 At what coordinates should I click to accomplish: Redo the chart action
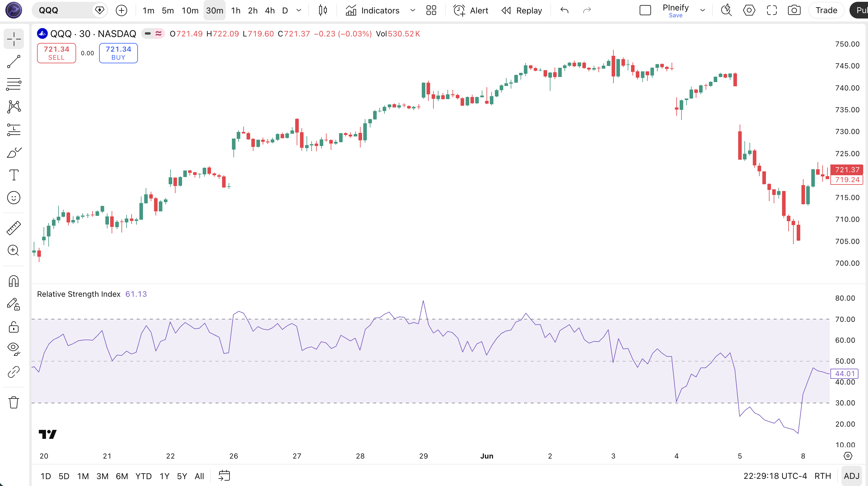tap(587, 10)
